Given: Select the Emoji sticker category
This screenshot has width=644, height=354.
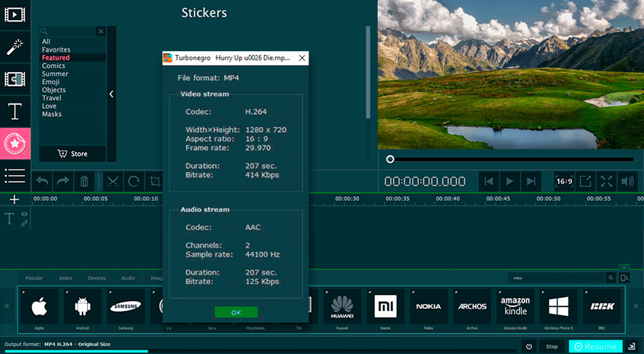Looking at the screenshot, I should (x=50, y=82).
